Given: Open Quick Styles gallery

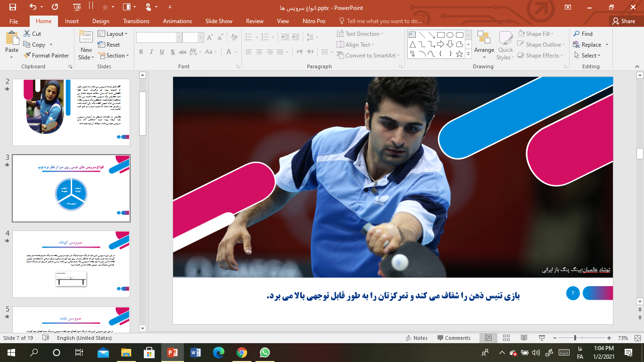Looking at the screenshot, I should tap(505, 46).
